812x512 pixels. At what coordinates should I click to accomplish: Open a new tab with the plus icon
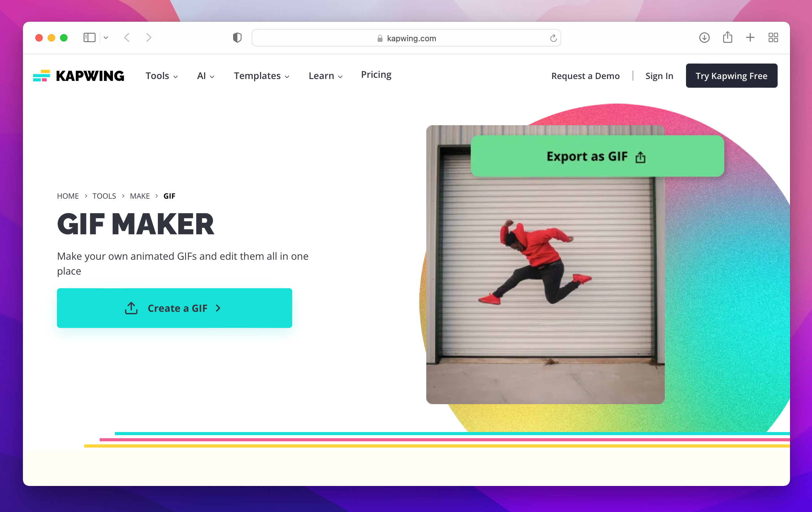[x=749, y=38]
